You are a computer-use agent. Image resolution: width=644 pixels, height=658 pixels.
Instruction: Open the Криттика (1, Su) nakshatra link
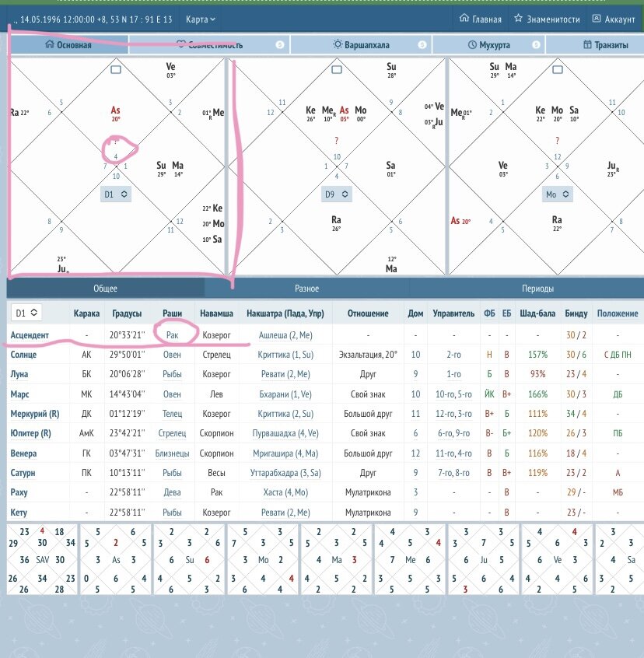click(x=285, y=355)
